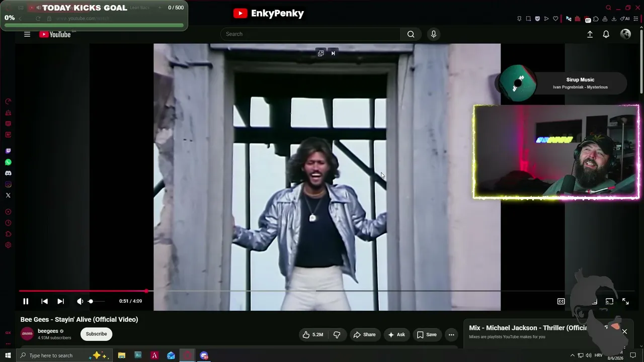Open browser extensions puzzle icon
644x362 pixels.
coord(596,19)
